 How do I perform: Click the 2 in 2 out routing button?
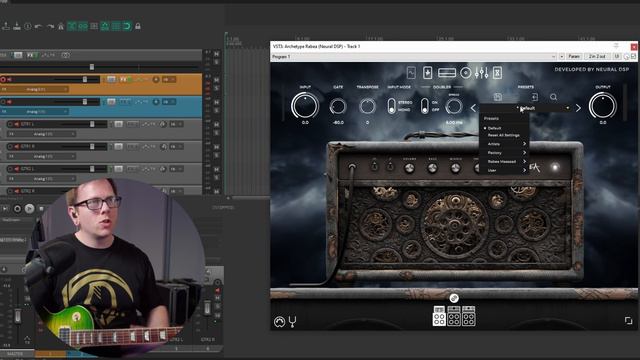click(597, 57)
